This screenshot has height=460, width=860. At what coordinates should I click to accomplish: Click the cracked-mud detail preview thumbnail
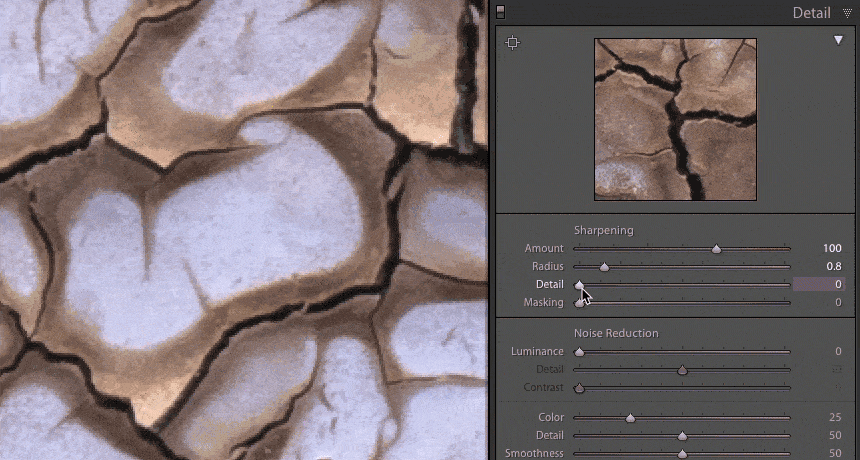[675, 119]
